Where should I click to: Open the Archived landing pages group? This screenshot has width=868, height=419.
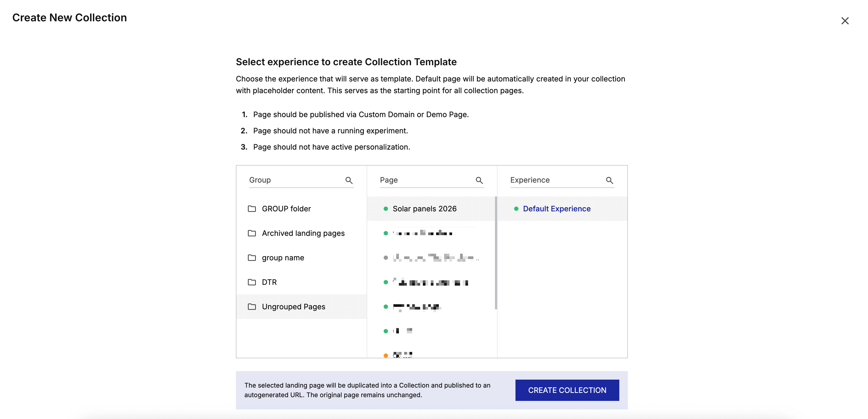pyautogui.click(x=303, y=233)
